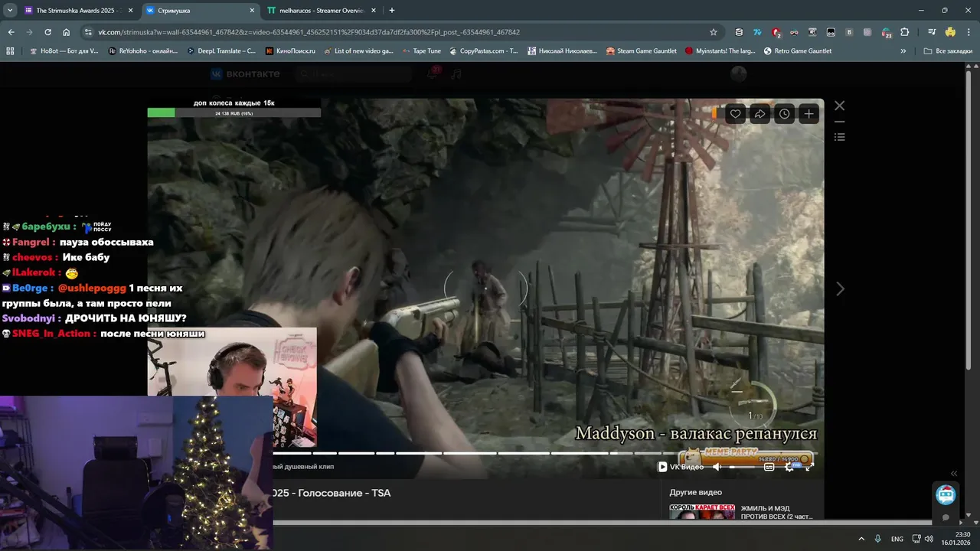Minimize the video player to mini mode
The width and height of the screenshot is (980, 551).
(839, 122)
